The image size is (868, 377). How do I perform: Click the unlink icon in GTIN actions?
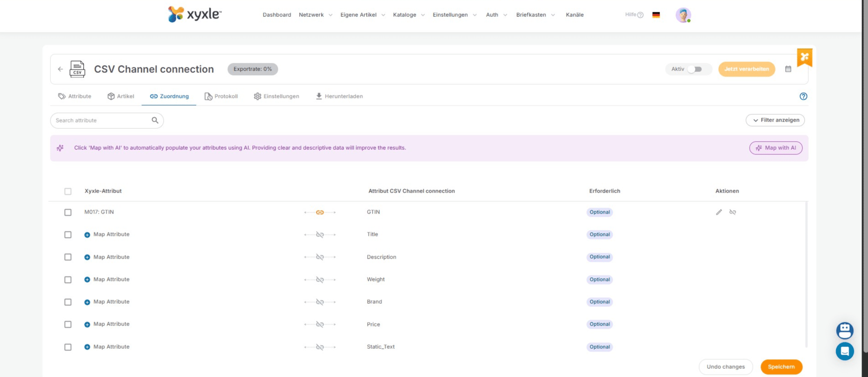[732, 212]
